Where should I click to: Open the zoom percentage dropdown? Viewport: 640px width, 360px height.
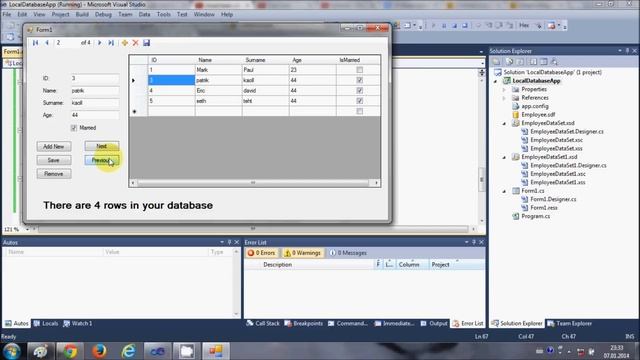click(x=28, y=229)
